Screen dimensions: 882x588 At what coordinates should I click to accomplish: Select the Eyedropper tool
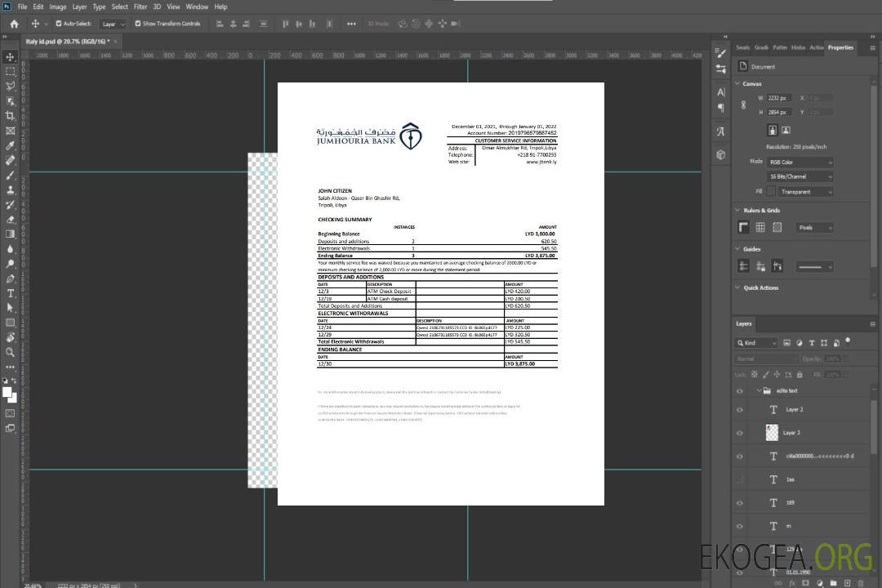(11, 145)
